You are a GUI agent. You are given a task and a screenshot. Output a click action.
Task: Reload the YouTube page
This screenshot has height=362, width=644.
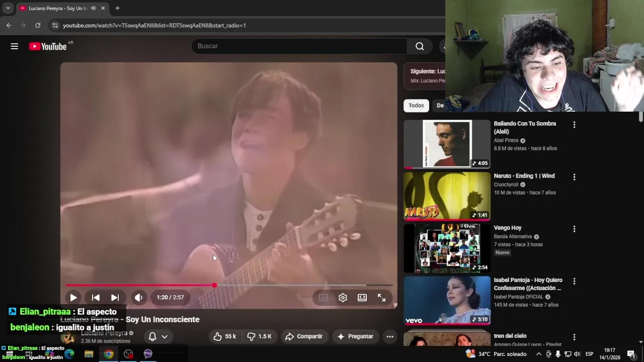click(38, 25)
